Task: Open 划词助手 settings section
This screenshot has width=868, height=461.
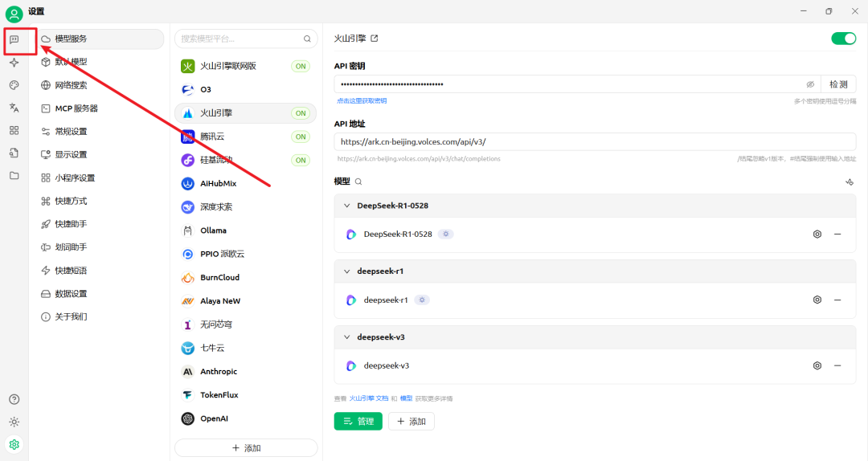Action: tap(100, 247)
